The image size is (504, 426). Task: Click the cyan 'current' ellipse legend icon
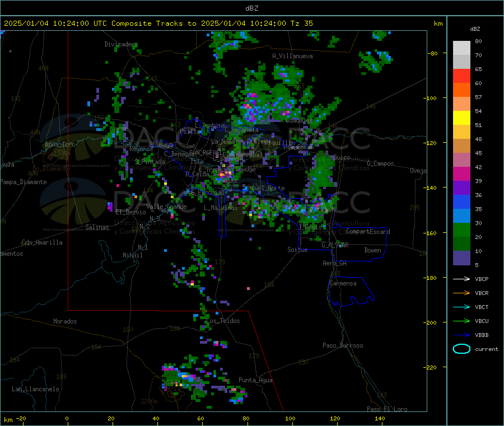pyautogui.click(x=461, y=349)
